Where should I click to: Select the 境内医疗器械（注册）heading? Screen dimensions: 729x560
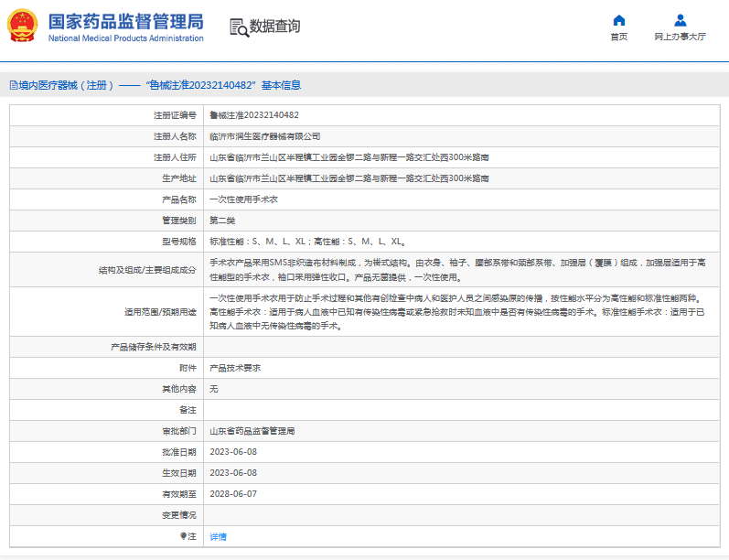[66, 85]
